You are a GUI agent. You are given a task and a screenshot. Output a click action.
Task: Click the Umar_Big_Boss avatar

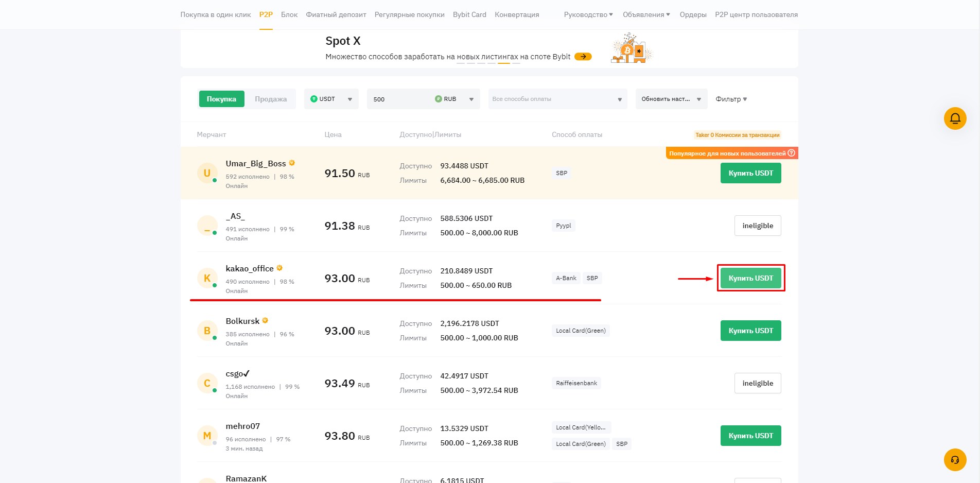pyautogui.click(x=207, y=173)
